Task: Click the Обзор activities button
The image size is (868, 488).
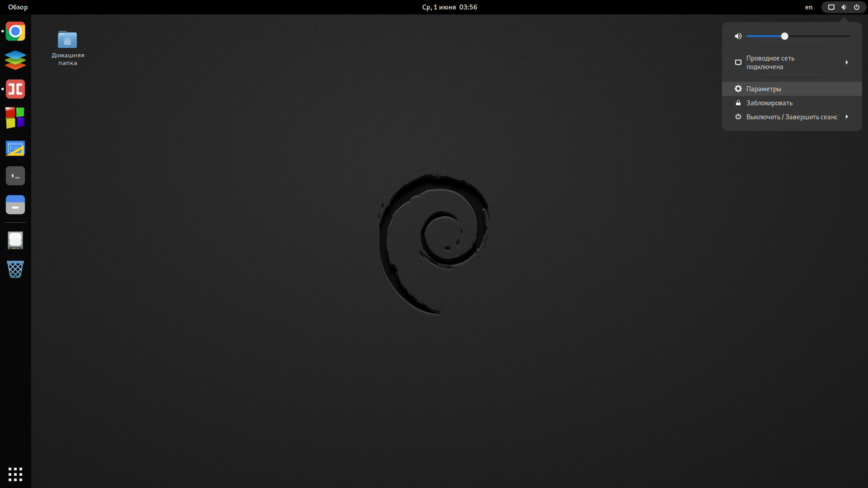Action: (x=18, y=7)
